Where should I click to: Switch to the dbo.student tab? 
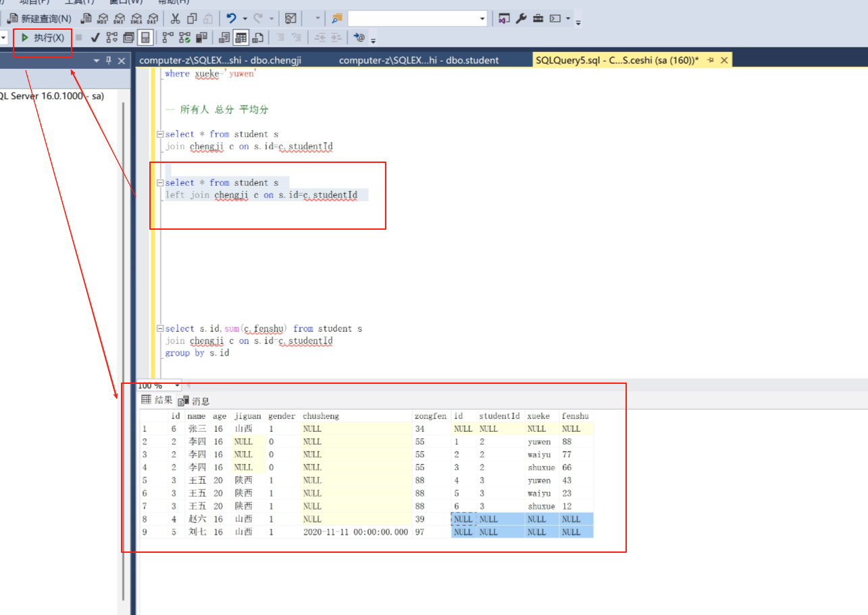(419, 60)
